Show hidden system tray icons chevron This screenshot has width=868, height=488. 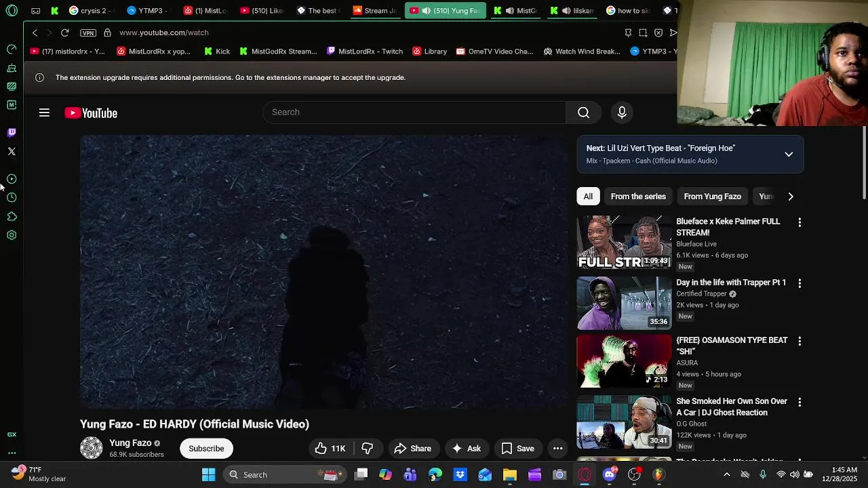click(727, 474)
